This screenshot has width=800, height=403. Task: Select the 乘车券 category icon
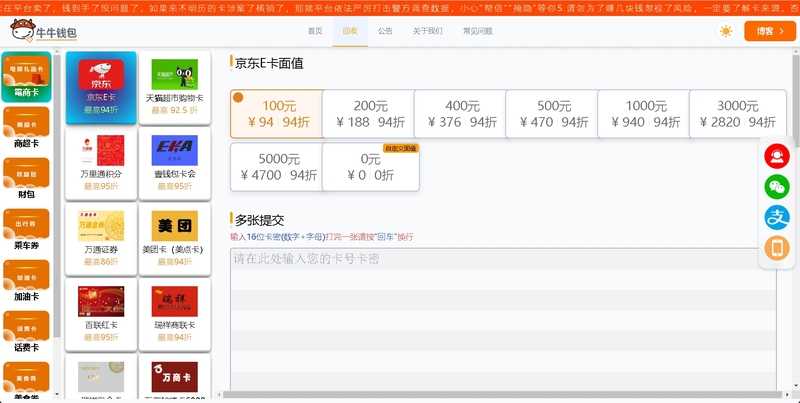[27, 230]
